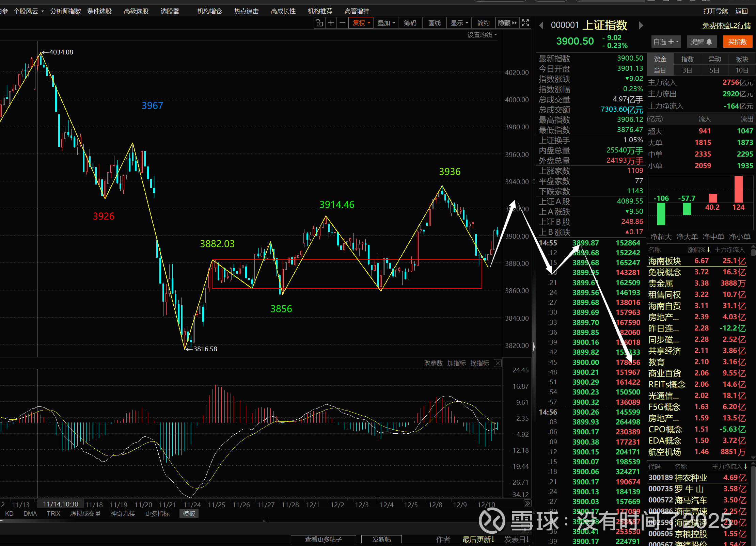Zoom out chart with minus icon
The image size is (756, 546).
(x=343, y=23)
